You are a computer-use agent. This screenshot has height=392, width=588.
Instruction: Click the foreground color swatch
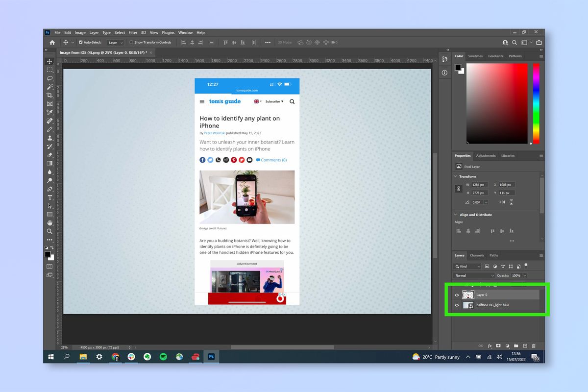pos(47,254)
